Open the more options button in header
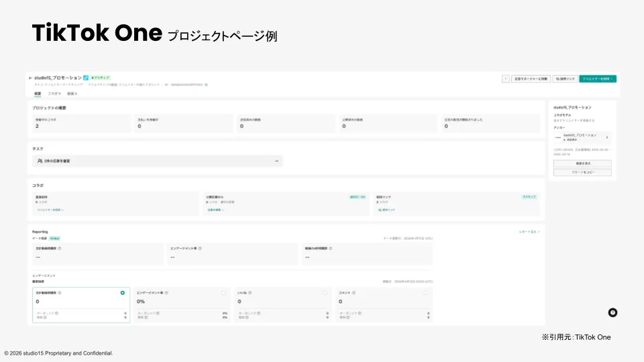Image resolution: width=644 pixels, height=362 pixels. tap(505, 78)
